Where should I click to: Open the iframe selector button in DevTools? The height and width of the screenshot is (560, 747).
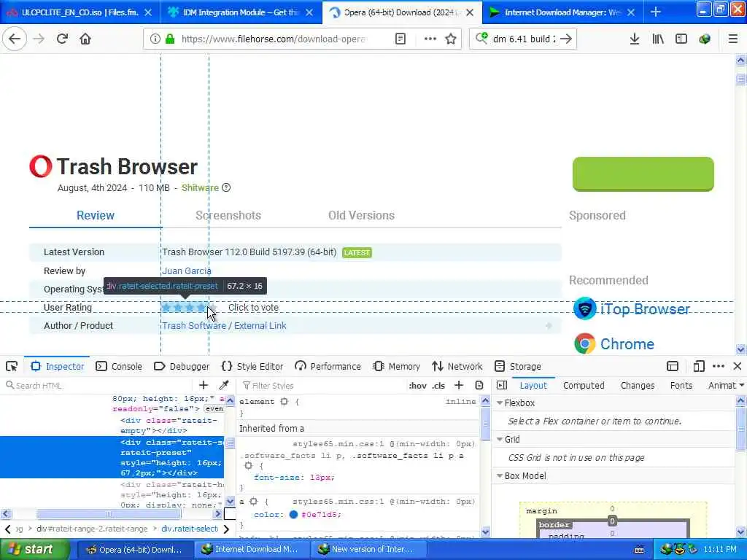672,366
